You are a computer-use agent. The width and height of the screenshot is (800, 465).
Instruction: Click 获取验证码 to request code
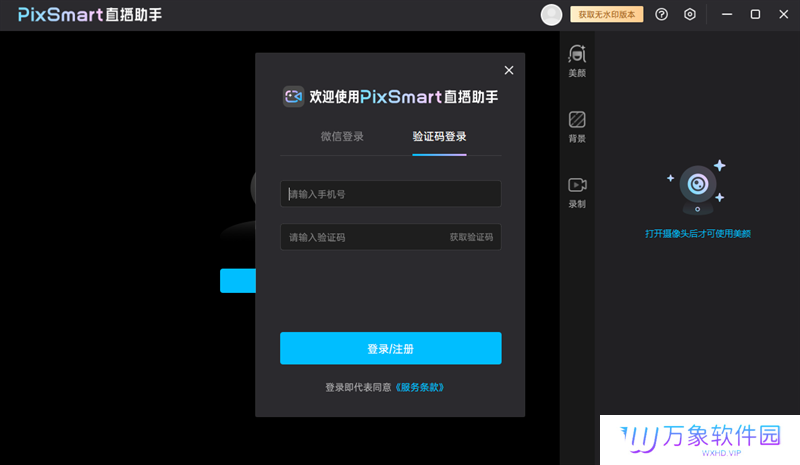(471, 237)
